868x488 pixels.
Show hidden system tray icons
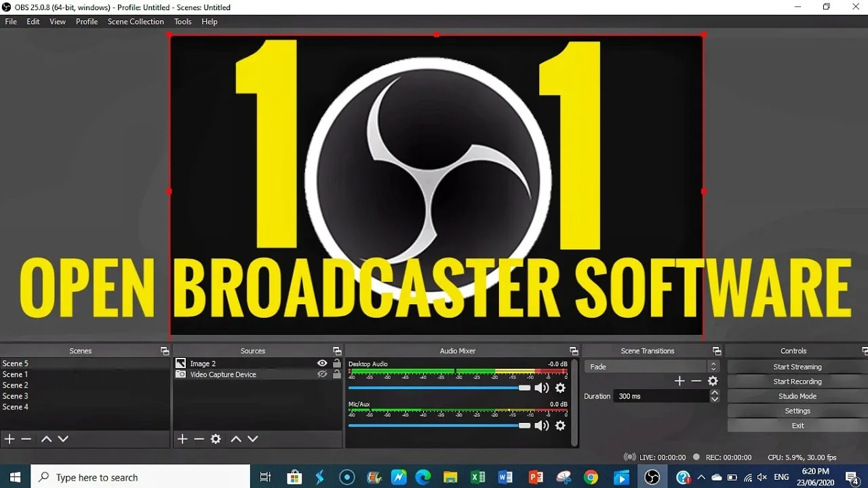coord(701,477)
